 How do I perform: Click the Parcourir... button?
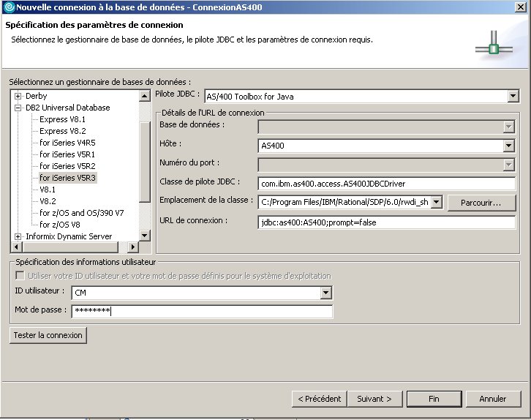pos(481,203)
